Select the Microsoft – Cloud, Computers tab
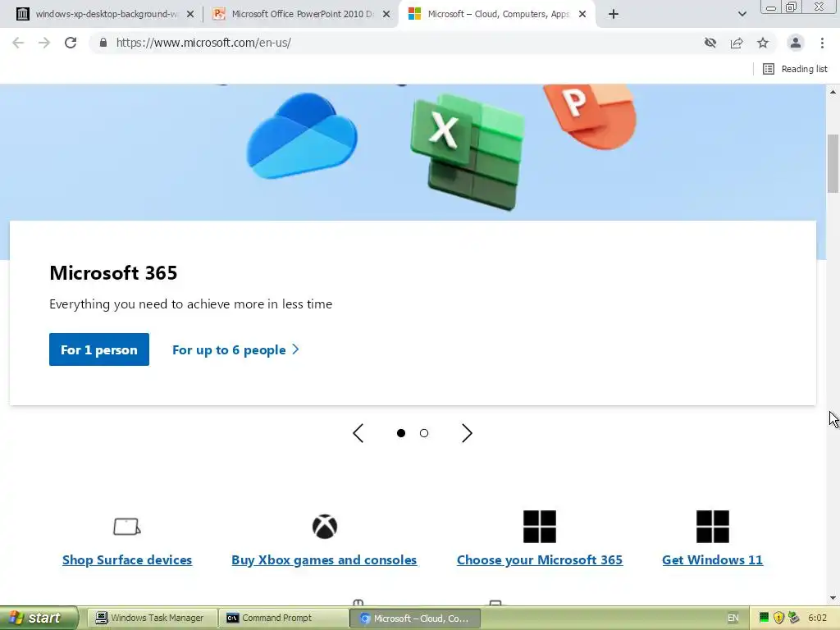This screenshot has height=630, width=840. (x=498, y=14)
